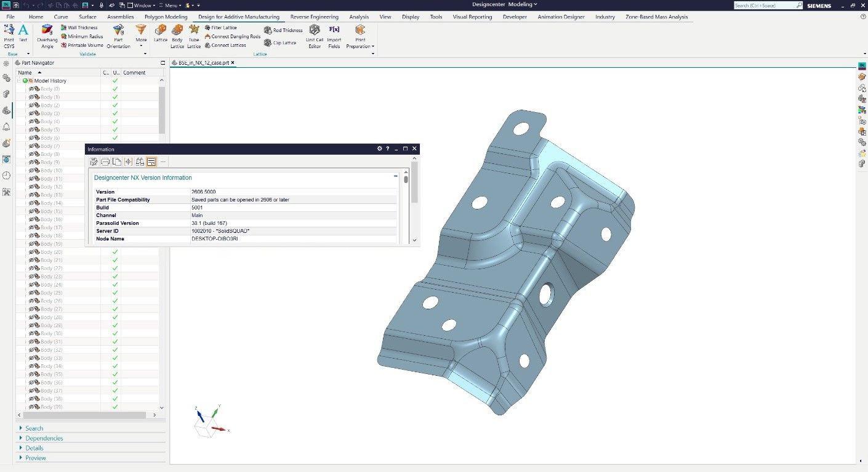Choose the Clip Lattice tool
The width and height of the screenshot is (868, 472).
pyautogui.click(x=281, y=43)
